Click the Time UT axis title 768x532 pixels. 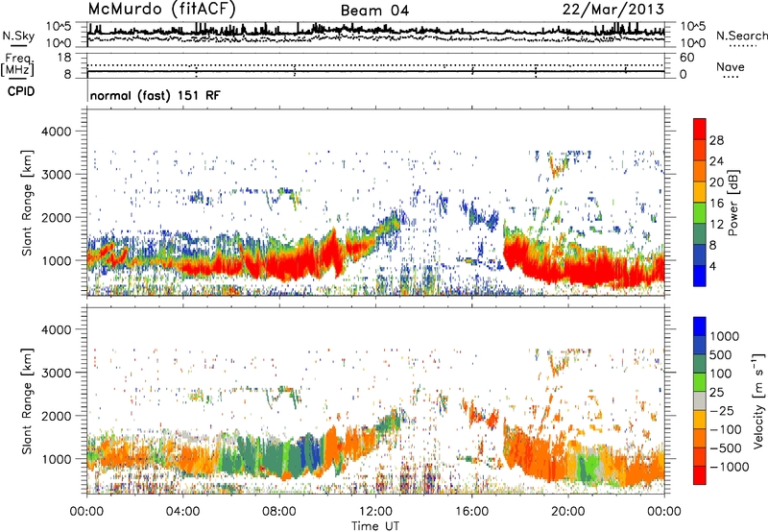375,526
